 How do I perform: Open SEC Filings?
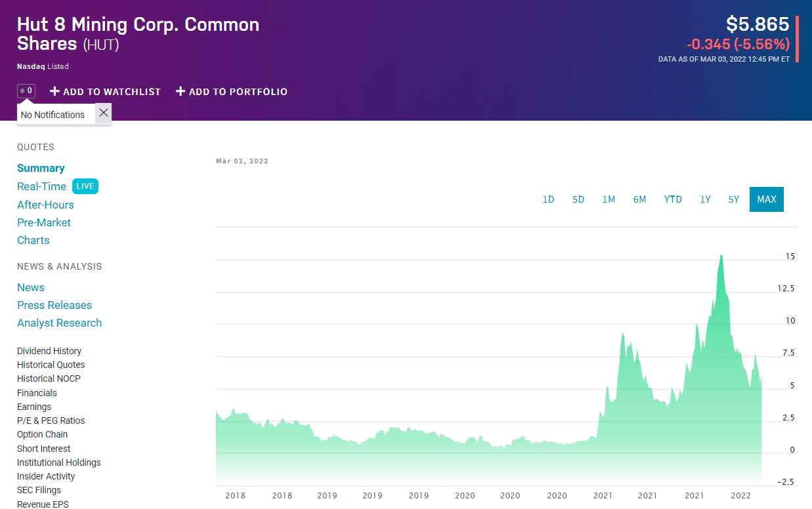(39, 490)
